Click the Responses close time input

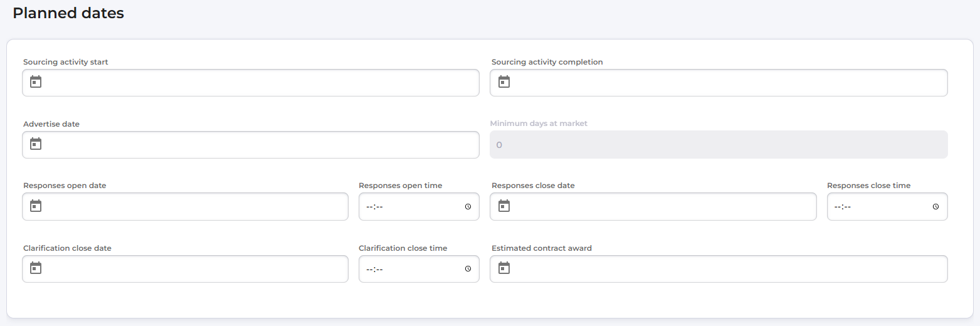pos(878,207)
